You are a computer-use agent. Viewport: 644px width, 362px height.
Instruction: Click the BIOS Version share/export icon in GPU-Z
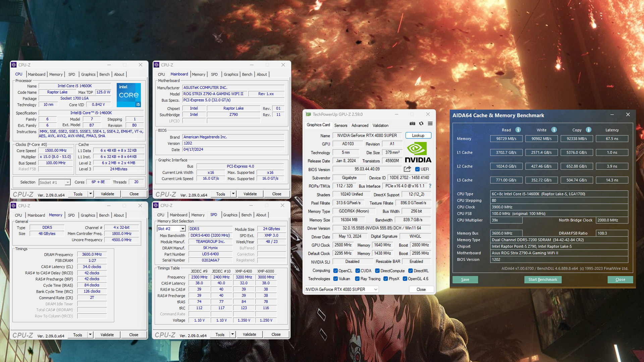point(407,169)
